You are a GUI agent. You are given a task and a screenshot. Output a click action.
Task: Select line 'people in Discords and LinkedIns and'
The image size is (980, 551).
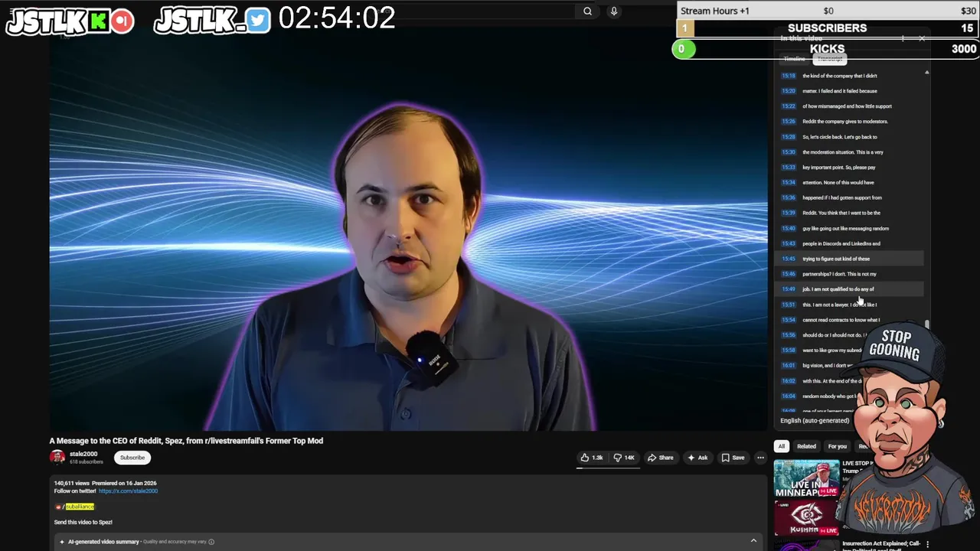841,244
